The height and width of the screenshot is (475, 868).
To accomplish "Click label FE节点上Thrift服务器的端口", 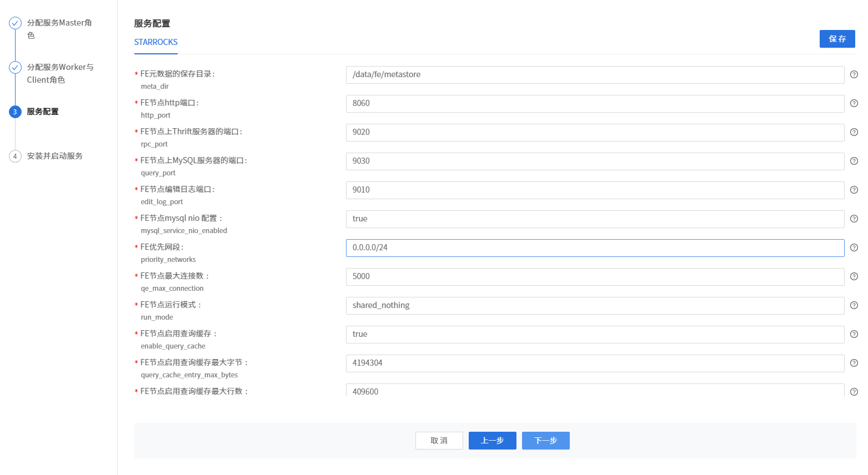I will click(x=191, y=132).
